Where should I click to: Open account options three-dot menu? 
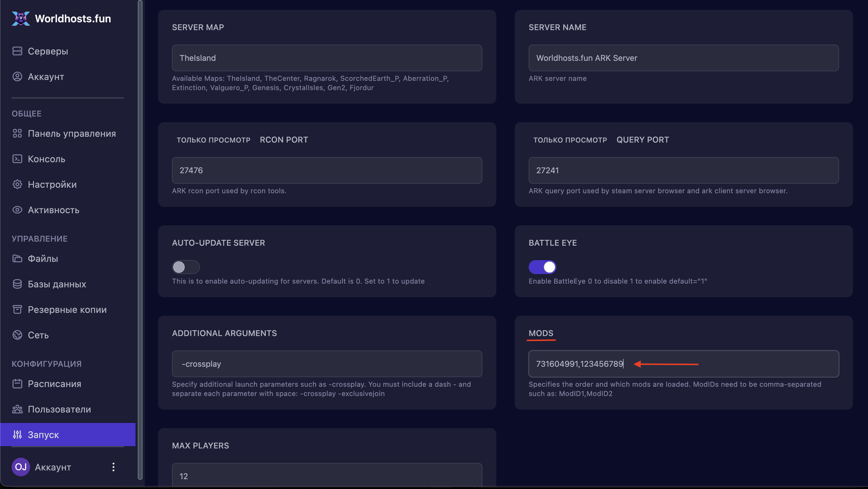tap(113, 467)
